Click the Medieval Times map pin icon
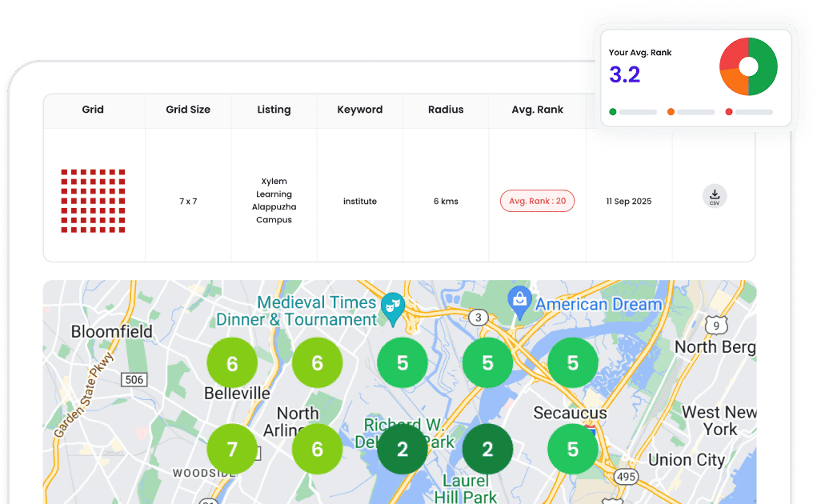 [392, 307]
